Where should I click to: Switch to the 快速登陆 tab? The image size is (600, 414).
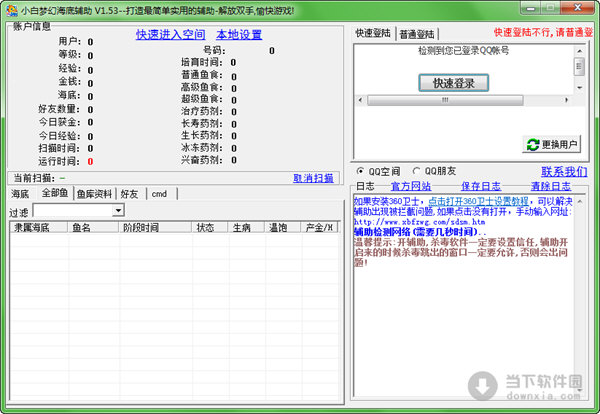tap(373, 33)
